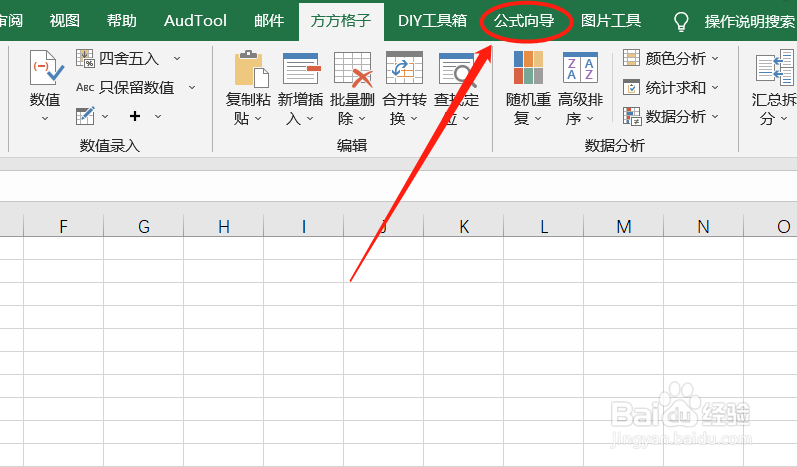
Task: Expand the 数据分析 dropdown arrow
Action: (x=715, y=116)
